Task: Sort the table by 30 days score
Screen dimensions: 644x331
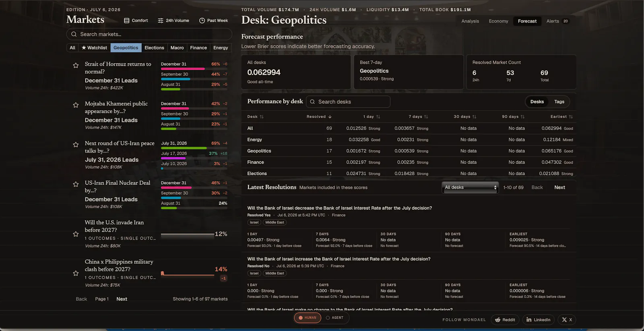Action: pos(465,117)
